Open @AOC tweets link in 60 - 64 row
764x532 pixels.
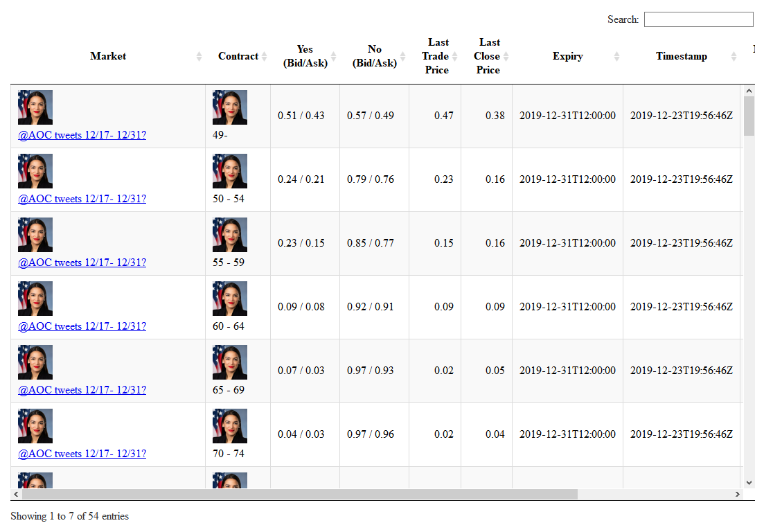coord(82,326)
